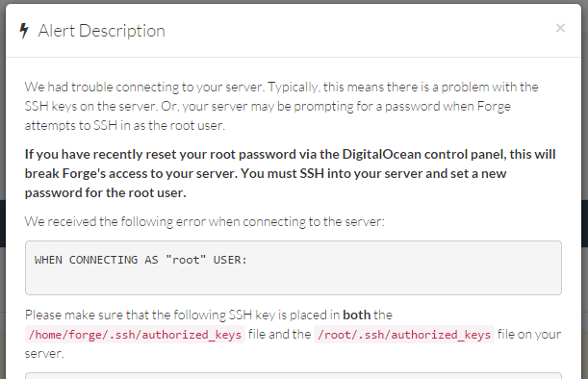Click the bold DigitalOcean control panel warning
Viewport: 588px width, 379px height.
click(291, 173)
